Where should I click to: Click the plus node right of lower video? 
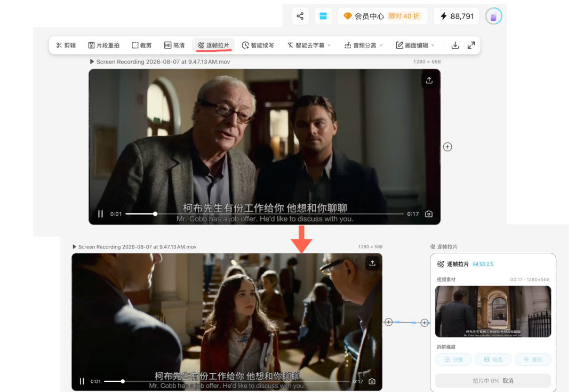[x=389, y=322]
